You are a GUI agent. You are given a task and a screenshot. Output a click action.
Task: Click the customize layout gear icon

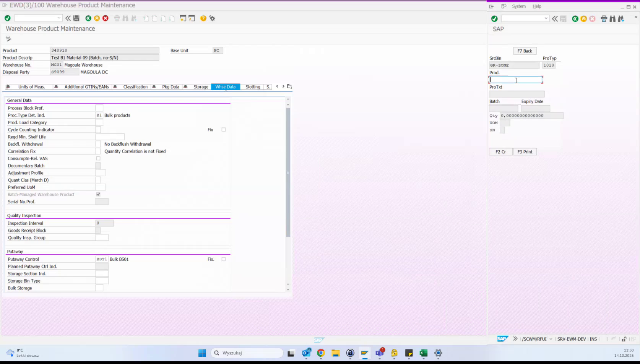pos(212,18)
